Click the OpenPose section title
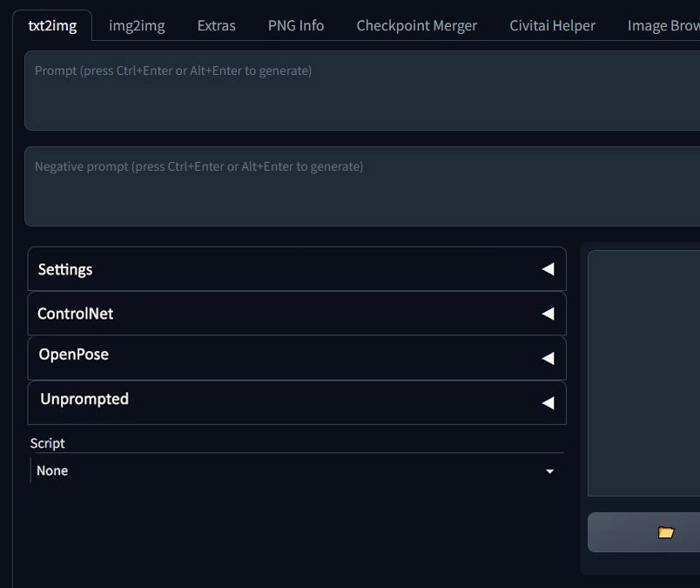The height and width of the screenshot is (588, 700). (x=74, y=355)
